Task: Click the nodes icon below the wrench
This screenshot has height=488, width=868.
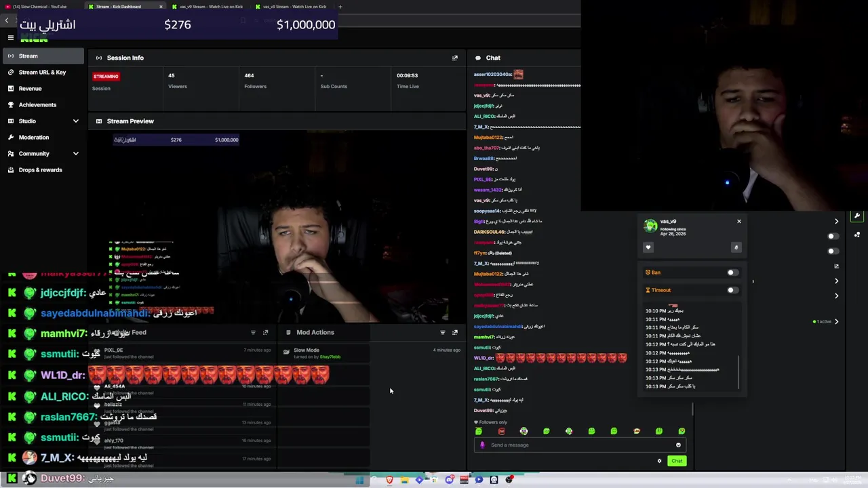Action: click(857, 235)
